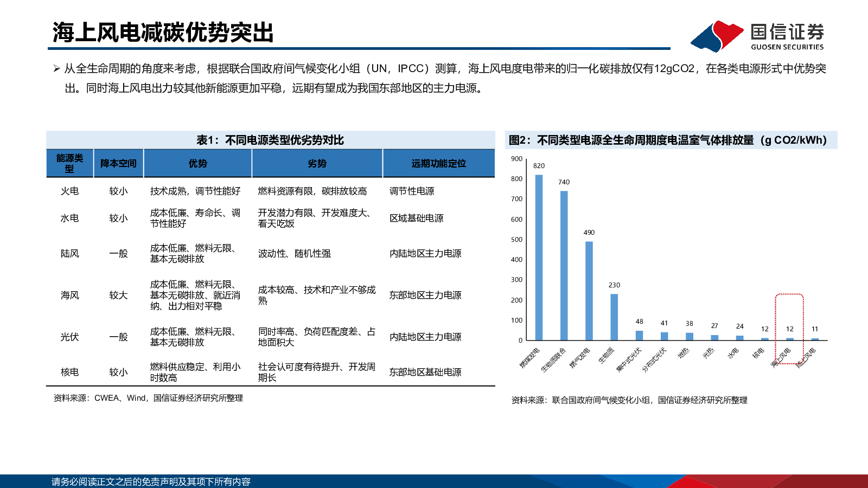Click the 东部地区主力电源 cell
The width and height of the screenshot is (868, 488).
pyautogui.click(x=425, y=295)
